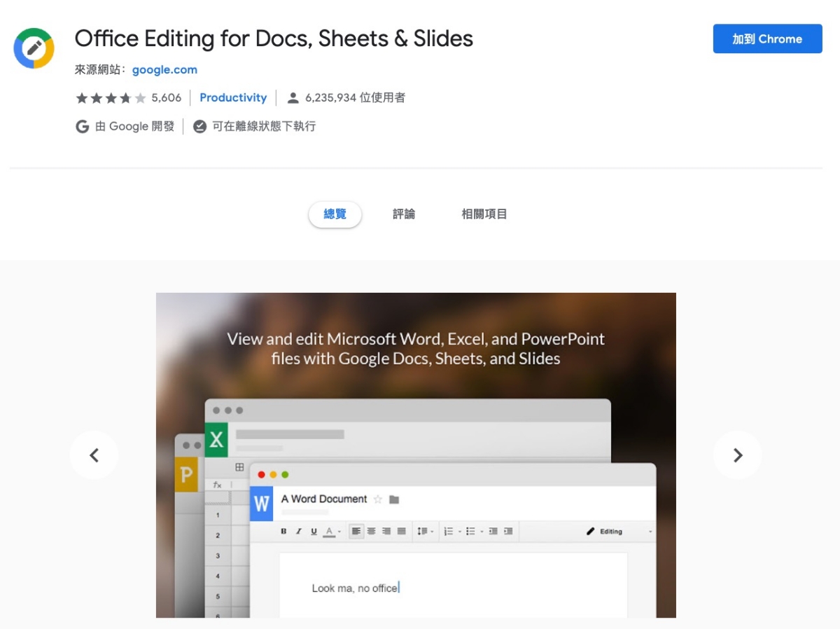The image size is (840, 629).
Task: Click the decrease indent icon in preview
Action: [x=493, y=532]
